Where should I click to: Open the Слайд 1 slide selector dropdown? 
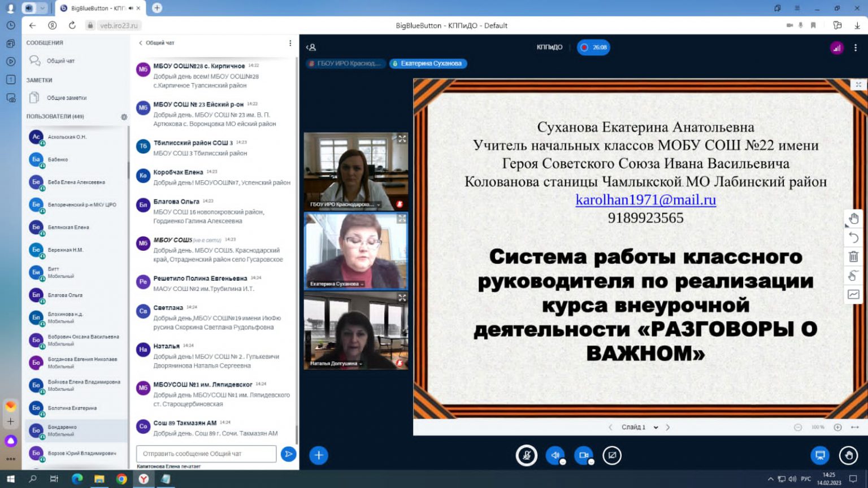click(640, 428)
